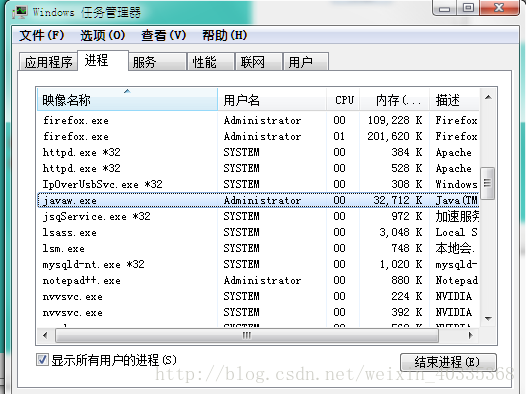Click the 本地会 description cell
Screen dimensions: 526x394
(x=455, y=248)
